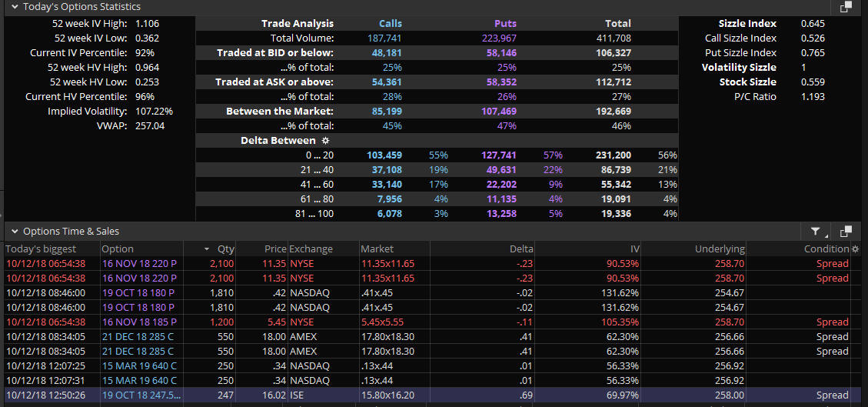Pop out the Options Time & Sales panel

click(x=846, y=232)
